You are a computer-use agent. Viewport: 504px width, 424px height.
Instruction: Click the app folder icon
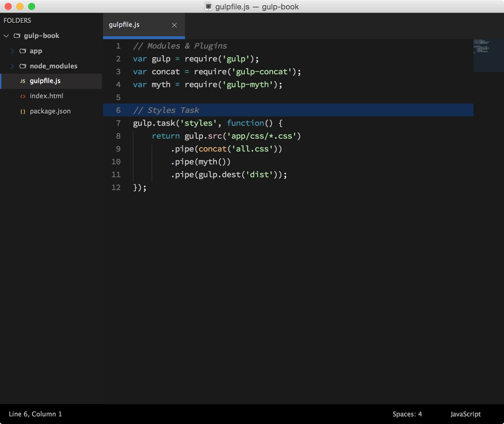(x=23, y=51)
